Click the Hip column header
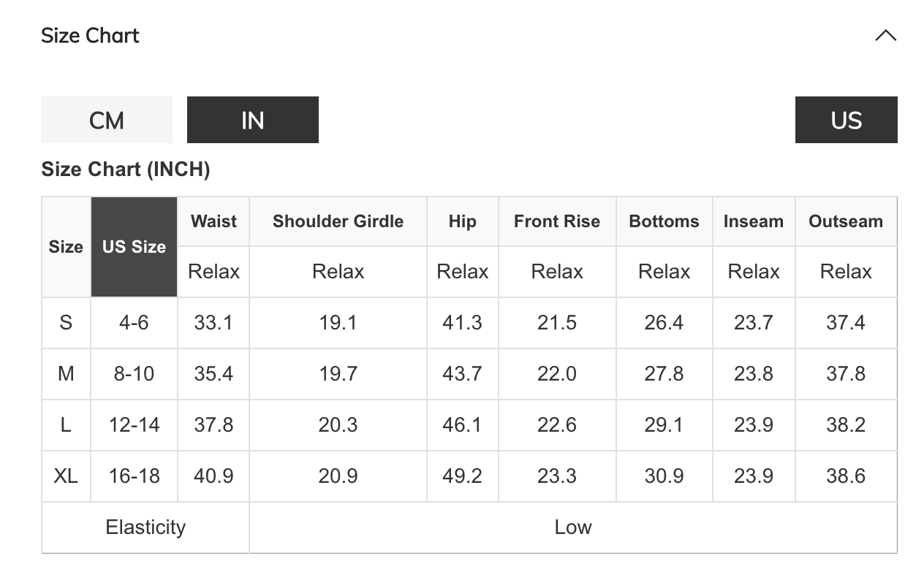Viewport: 924px width, 580px height. click(462, 221)
